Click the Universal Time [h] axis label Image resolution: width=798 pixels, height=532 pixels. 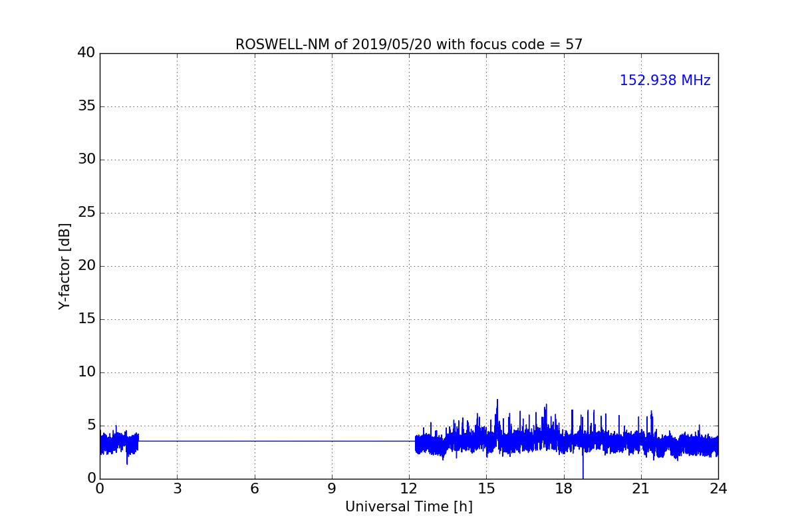pyautogui.click(x=408, y=507)
